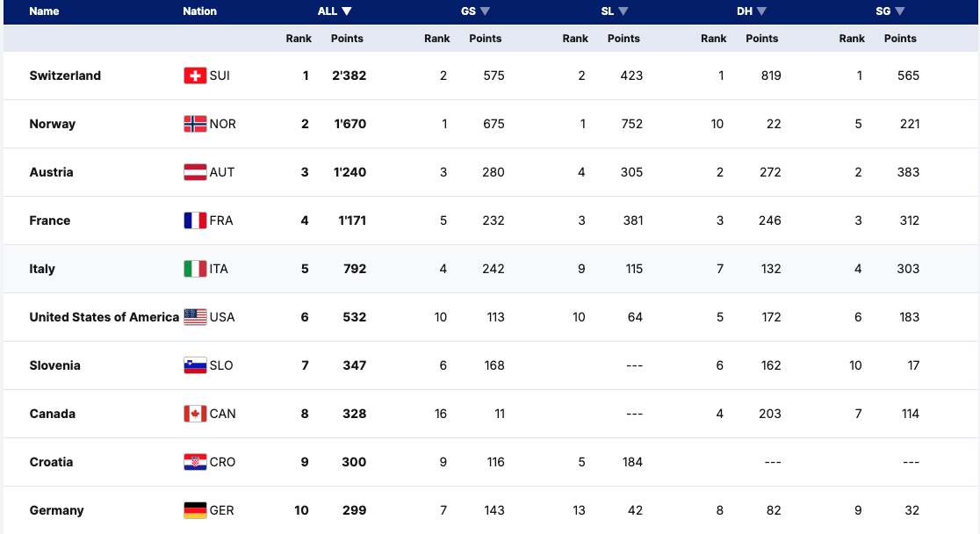Sort by SG column arrow
980x534 pixels.
coord(899,11)
